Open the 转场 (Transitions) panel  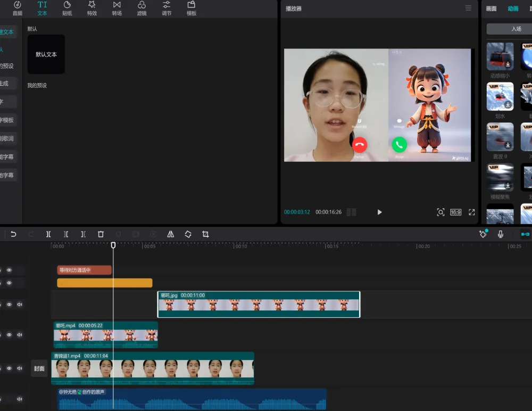(x=117, y=8)
